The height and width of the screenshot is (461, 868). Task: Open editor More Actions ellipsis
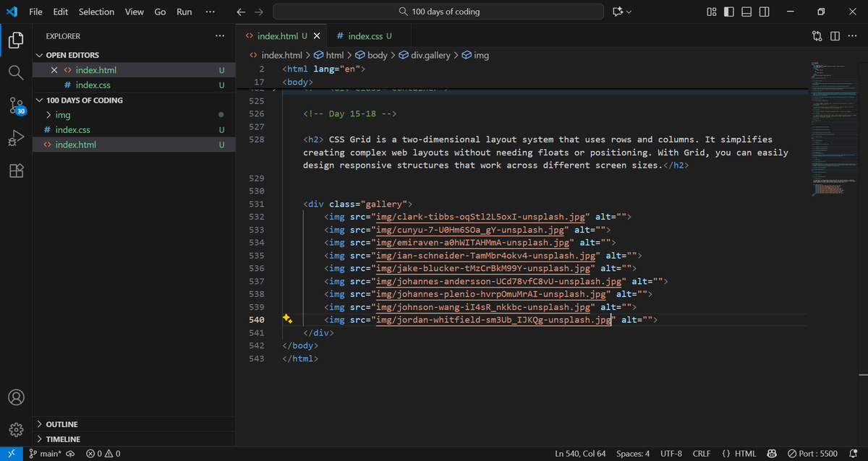click(853, 36)
